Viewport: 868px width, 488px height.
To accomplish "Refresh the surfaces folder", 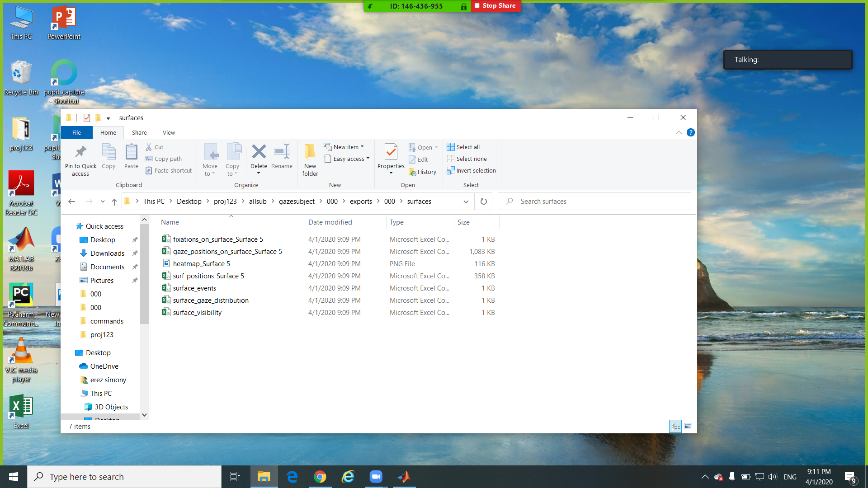I will pyautogui.click(x=483, y=202).
